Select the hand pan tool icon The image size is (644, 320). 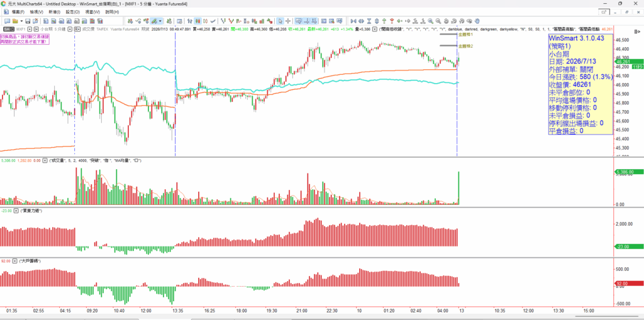(x=477, y=21)
